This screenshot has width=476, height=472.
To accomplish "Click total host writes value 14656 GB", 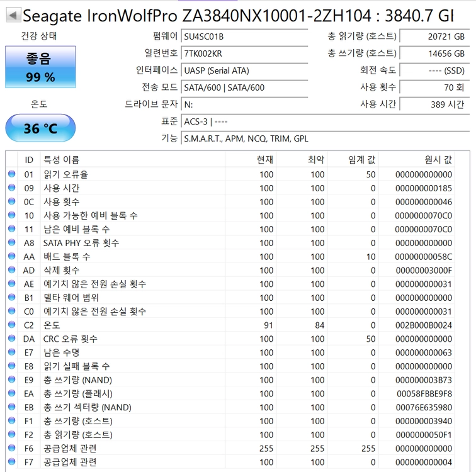I will pos(434,53).
